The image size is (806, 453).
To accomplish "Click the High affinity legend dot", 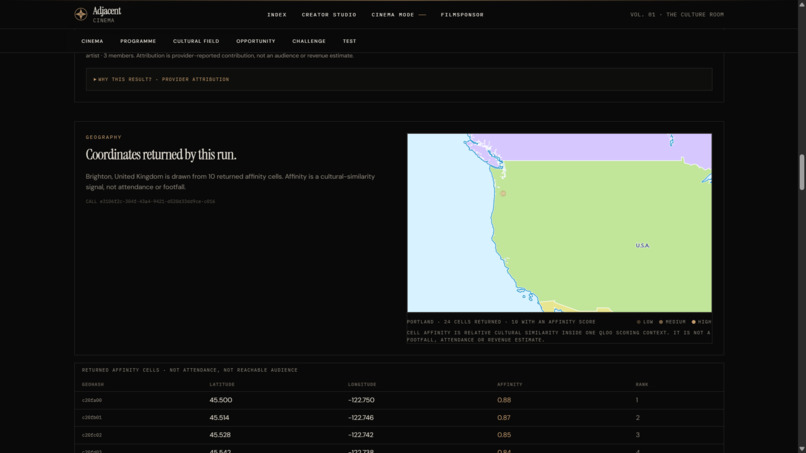I will click(693, 322).
